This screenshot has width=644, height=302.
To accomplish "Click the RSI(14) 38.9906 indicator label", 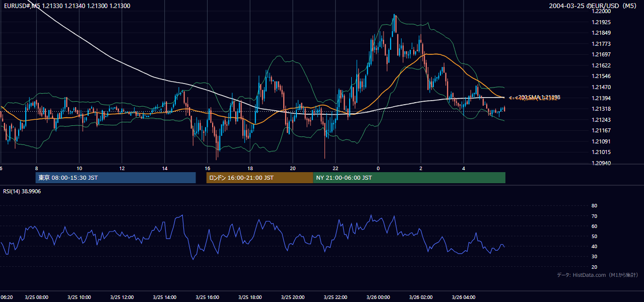I will (22, 191).
